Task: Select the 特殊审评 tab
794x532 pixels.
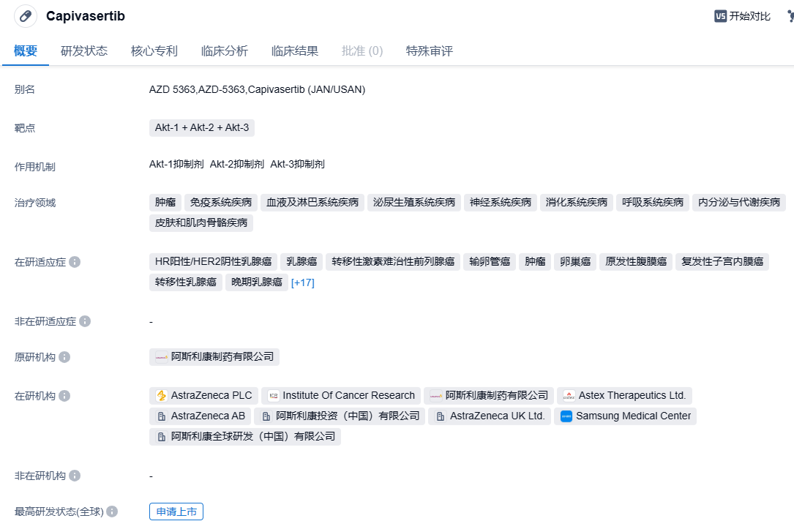Action: click(x=430, y=50)
